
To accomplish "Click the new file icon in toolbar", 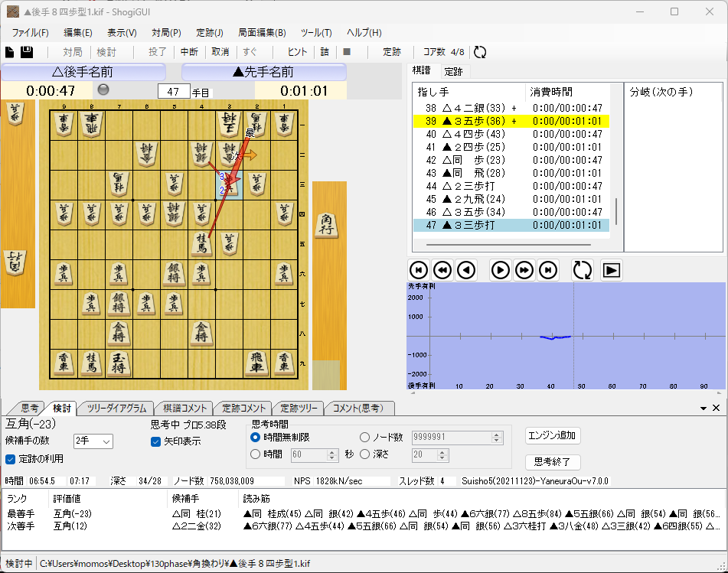I will pyautogui.click(x=10, y=52).
